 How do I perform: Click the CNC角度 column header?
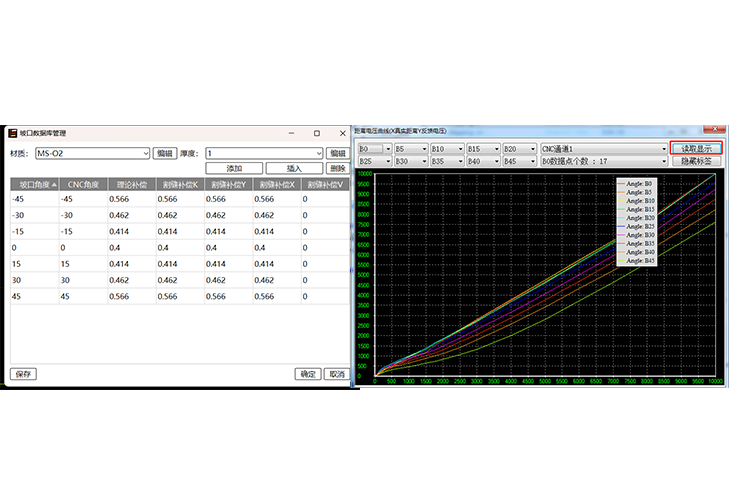82,185
